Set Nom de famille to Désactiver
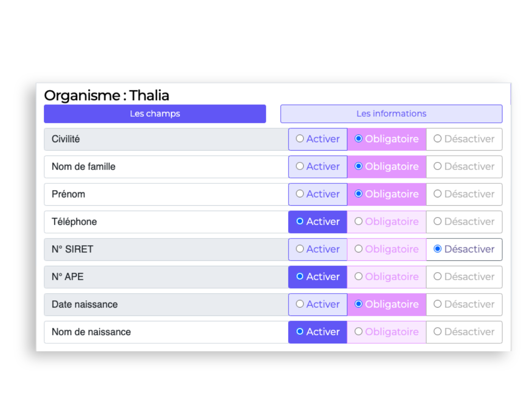This screenshot has height=403, width=532. (x=464, y=167)
